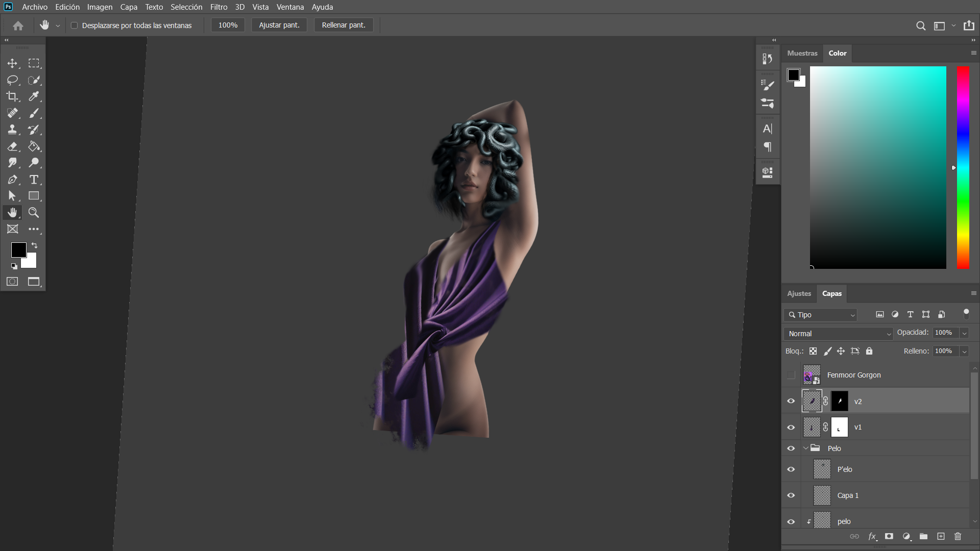Select the Paint Bucket tool
980x551 pixels.
(x=34, y=146)
